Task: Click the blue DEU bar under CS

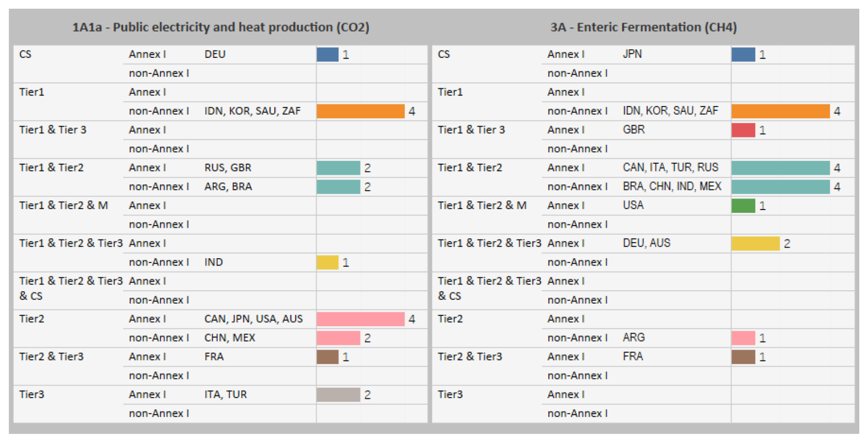Action: pyautogui.click(x=327, y=55)
